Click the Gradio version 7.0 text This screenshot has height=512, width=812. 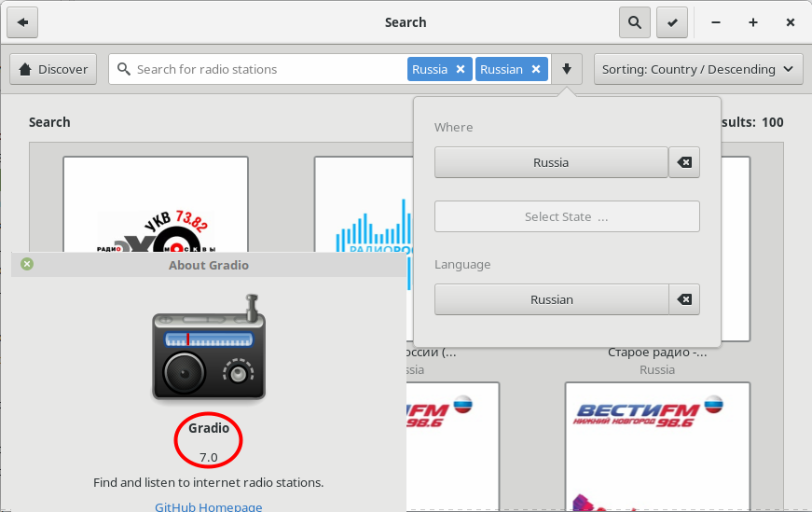pyautogui.click(x=208, y=457)
